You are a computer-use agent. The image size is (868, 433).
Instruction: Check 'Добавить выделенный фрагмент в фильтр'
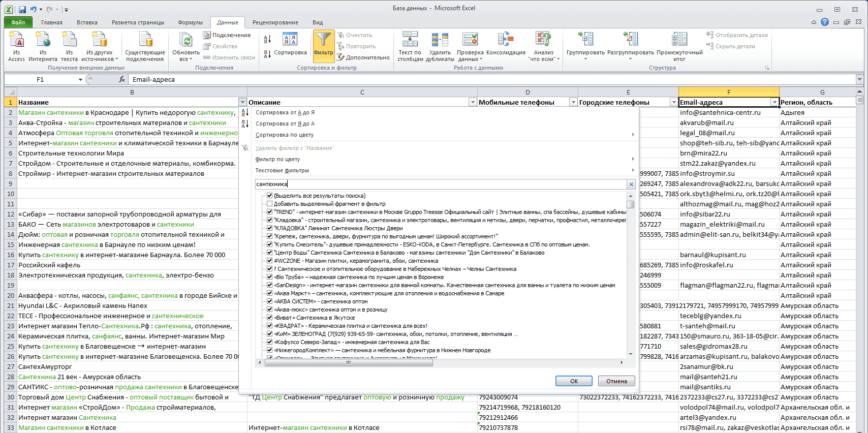[x=270, y=204]
